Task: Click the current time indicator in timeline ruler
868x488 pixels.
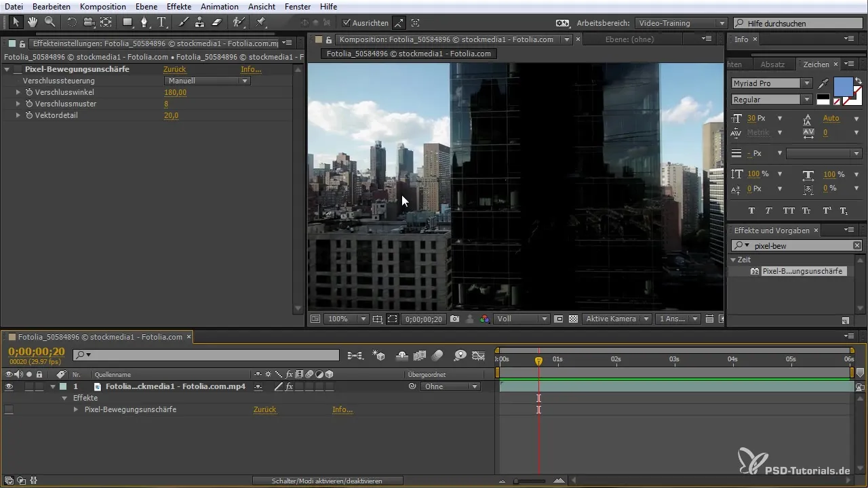Action: (x=538, y=361)
